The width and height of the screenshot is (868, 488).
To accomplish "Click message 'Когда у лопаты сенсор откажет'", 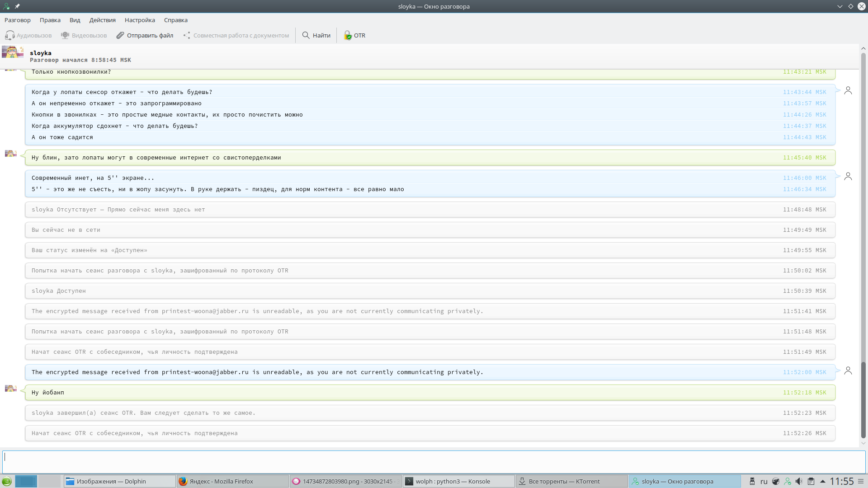I will [x=122, y=92].
